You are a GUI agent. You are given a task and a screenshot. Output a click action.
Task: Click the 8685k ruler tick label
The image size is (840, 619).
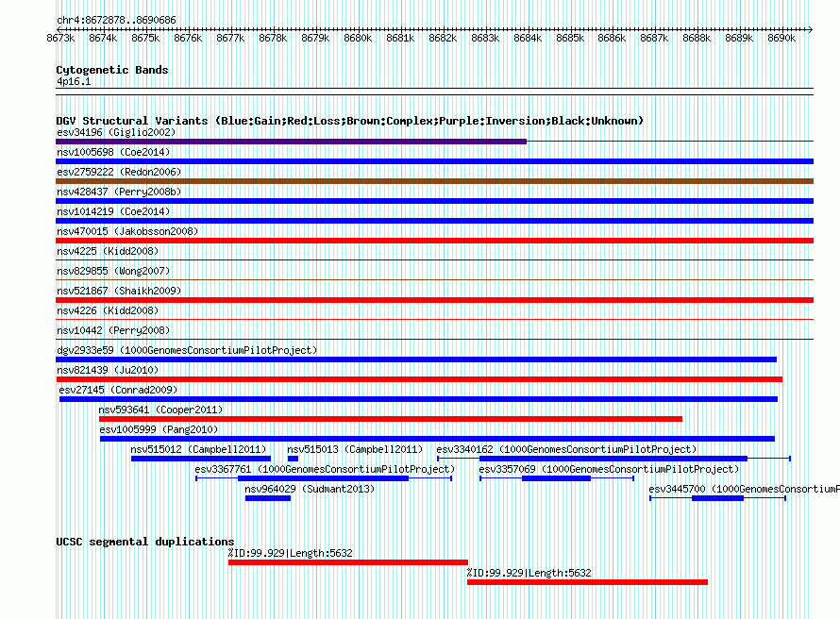[569, 38]
